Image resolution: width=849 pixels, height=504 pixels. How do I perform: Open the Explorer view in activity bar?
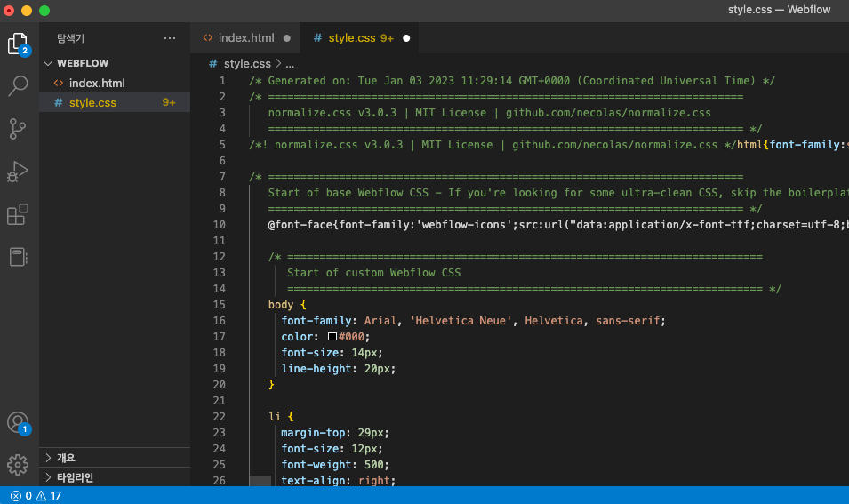[x=18, y=44]
